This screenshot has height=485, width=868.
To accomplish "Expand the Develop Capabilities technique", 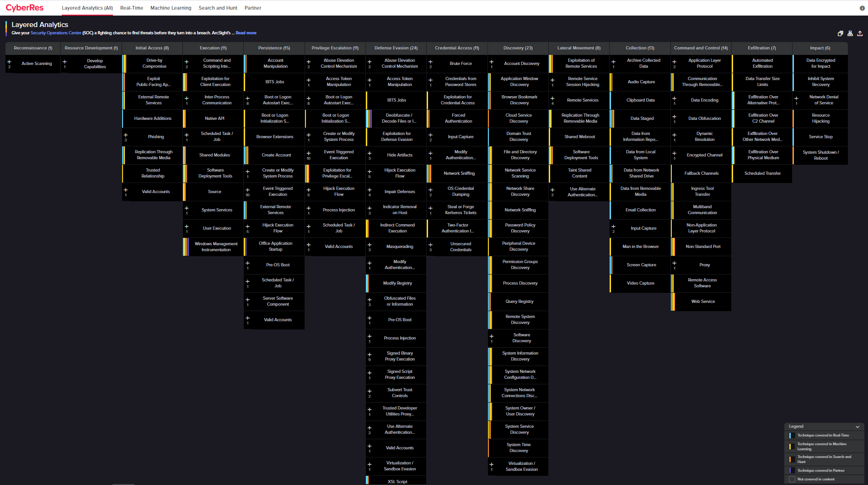I will point(64,62).
